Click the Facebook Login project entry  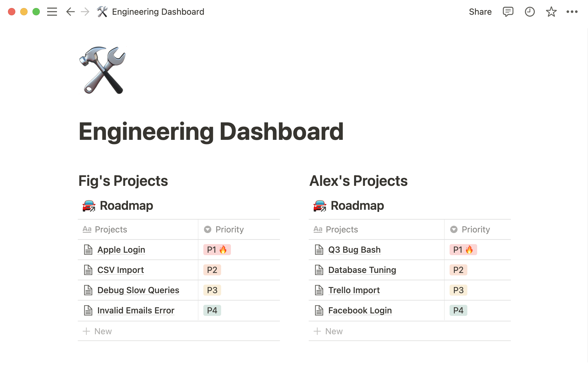pos(360,310)
